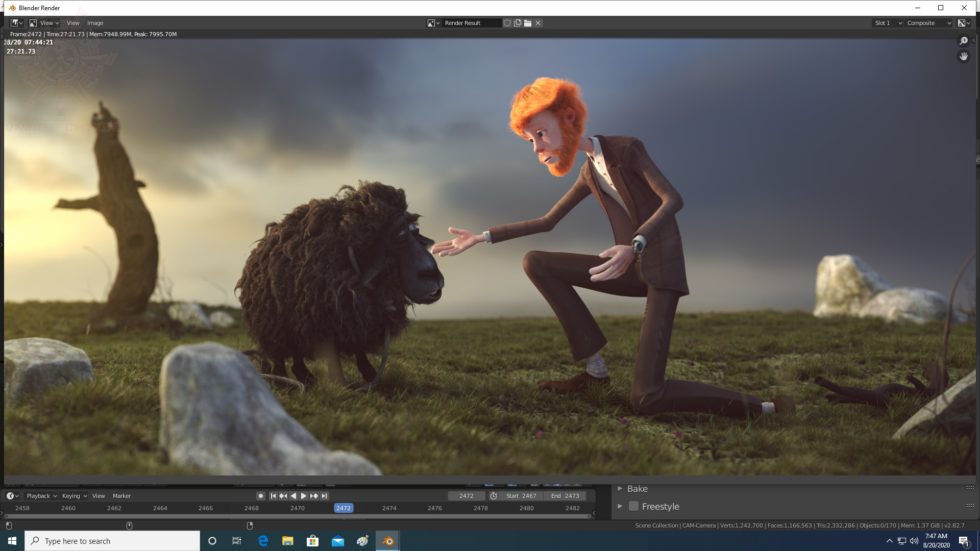Expand the Bake panel

[620, 489]
